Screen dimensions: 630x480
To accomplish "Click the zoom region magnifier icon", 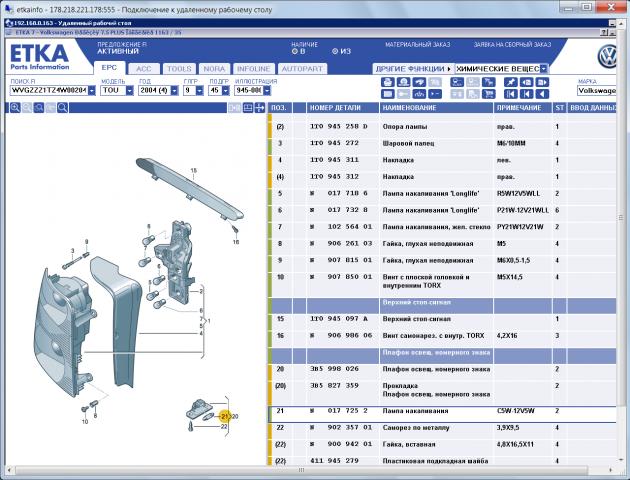I will (x=39, y=108).
